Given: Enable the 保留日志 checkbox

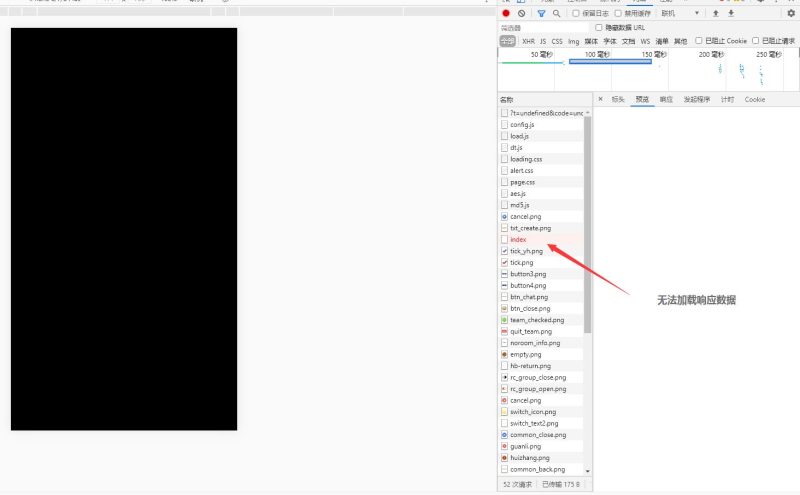Looking at the screenshot, I should click(x=576, y=14).
